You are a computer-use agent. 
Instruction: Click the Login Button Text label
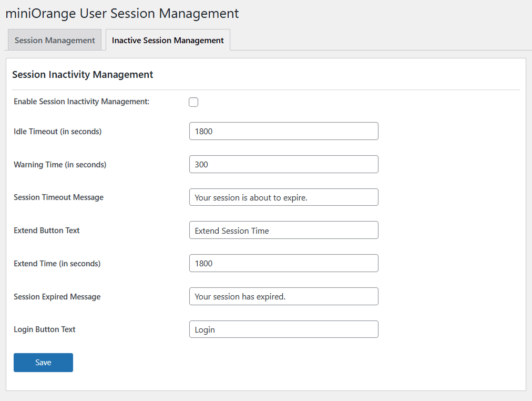(45, 329)
